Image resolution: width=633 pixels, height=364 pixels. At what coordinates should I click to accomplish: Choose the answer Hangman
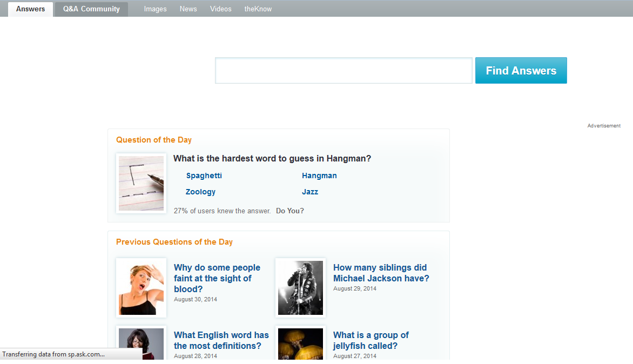point(319,176)
